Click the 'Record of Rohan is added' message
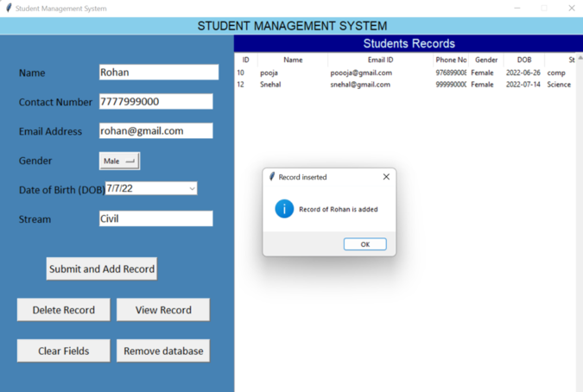Image resolution: width=583 pixels, height=392 pixels. point(339,209)
